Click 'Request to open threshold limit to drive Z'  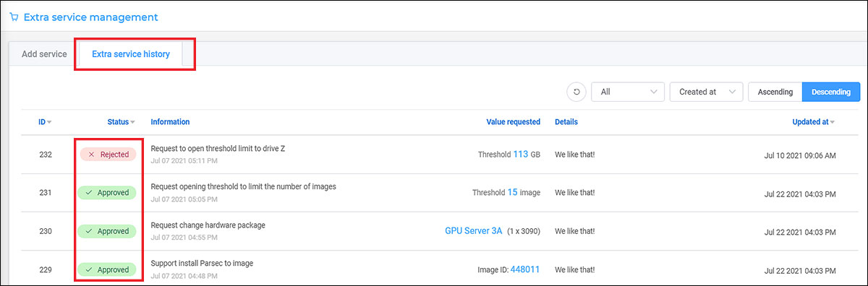point(218,148)
